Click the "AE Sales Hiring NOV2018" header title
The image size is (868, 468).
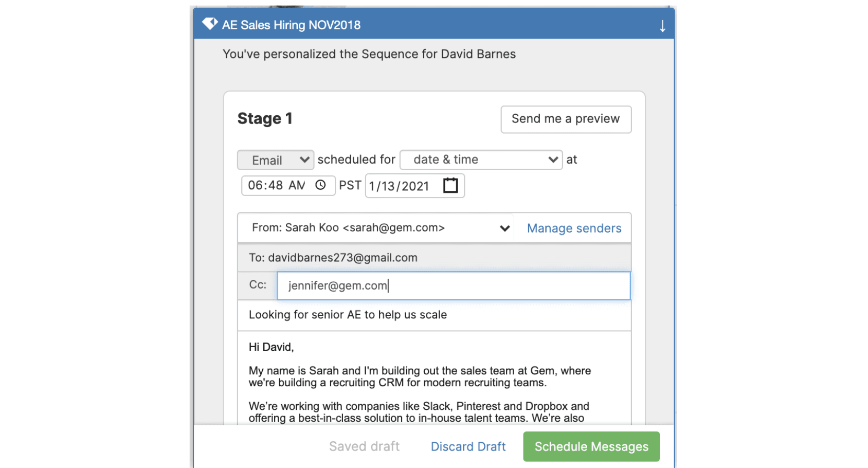[x=291, y=25]
